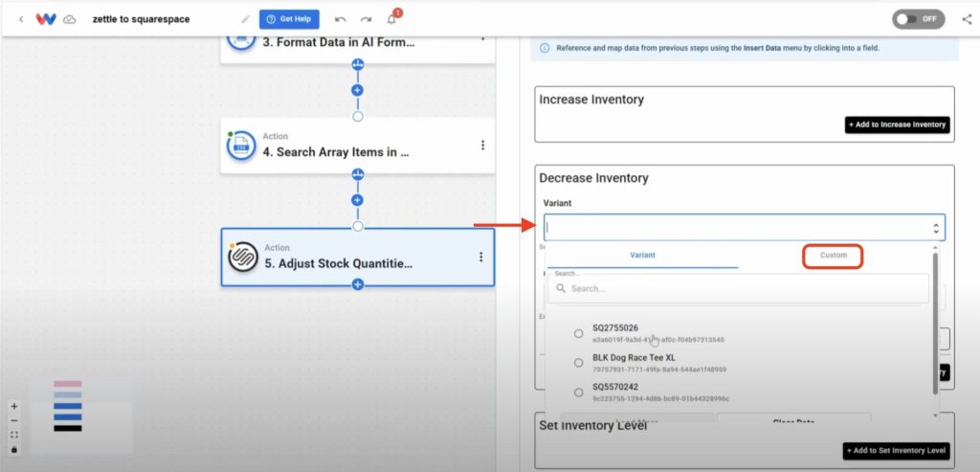Open three-dot menu for step 5

480,257
